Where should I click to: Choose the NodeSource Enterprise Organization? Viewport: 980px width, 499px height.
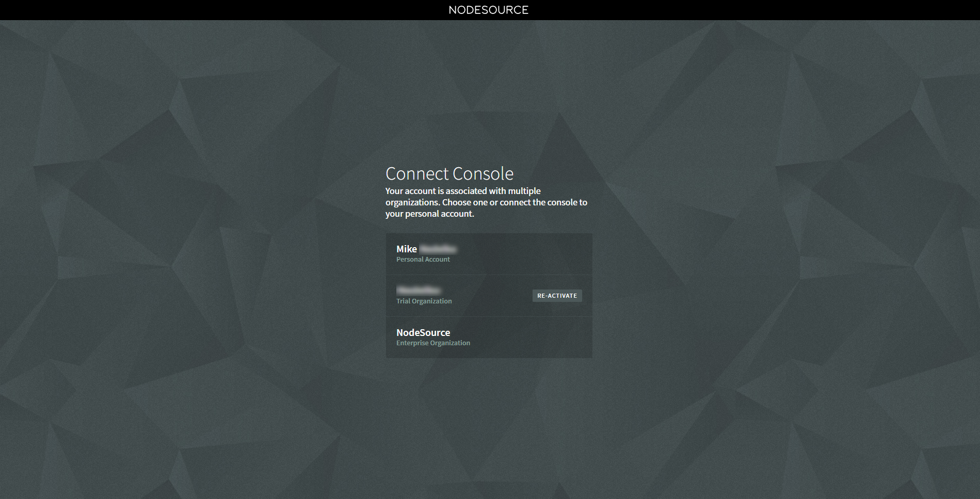489,337
